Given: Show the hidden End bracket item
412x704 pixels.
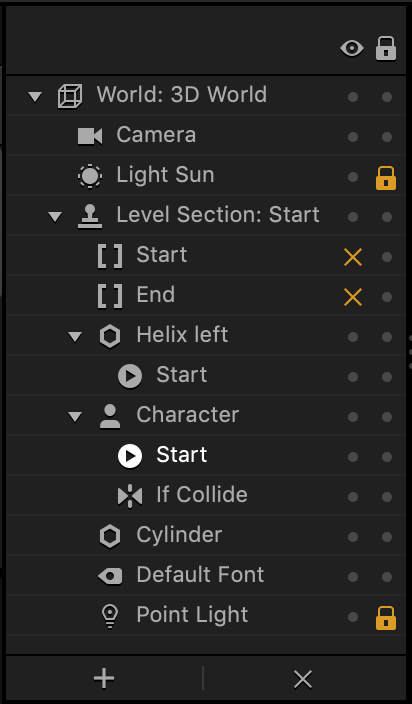Looking at the screenshot, I should coord(353,297).
